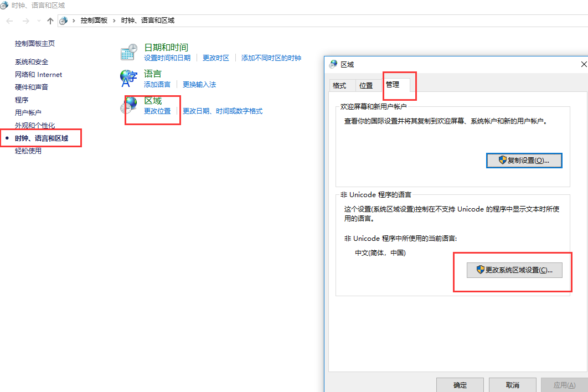Open the 更改位置 link
Viewport: 588px width, 392px height.
(x=157, y=111)
